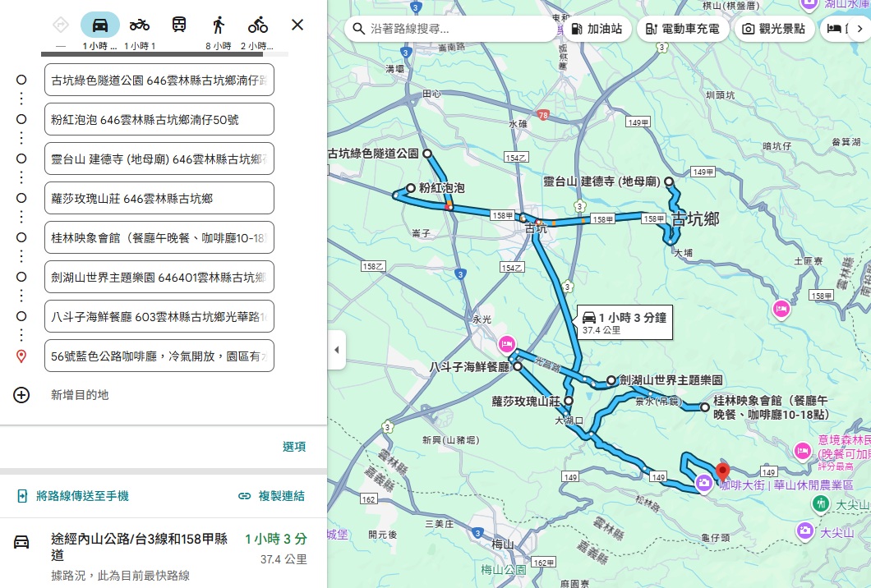Select the bicycling travel mode icon
The width and height of the screenshot is (871, 588).
(257, 25)
